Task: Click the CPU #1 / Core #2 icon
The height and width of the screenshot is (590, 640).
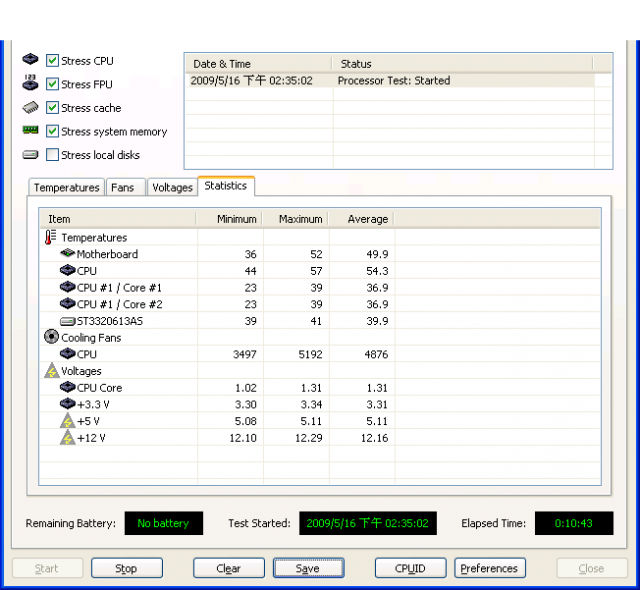Action: tap(67, 304)
